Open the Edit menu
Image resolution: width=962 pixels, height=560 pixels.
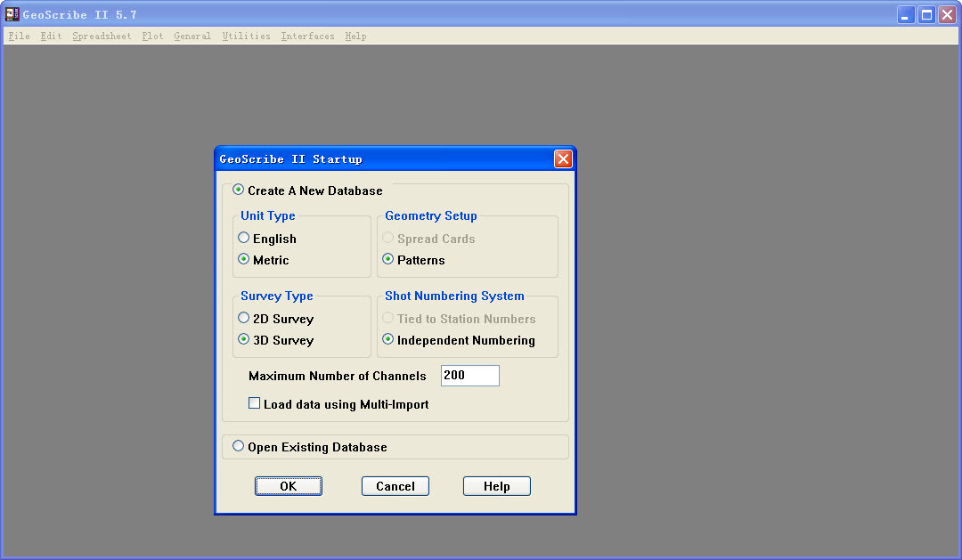pyautogui.click(x=51, y=37)
